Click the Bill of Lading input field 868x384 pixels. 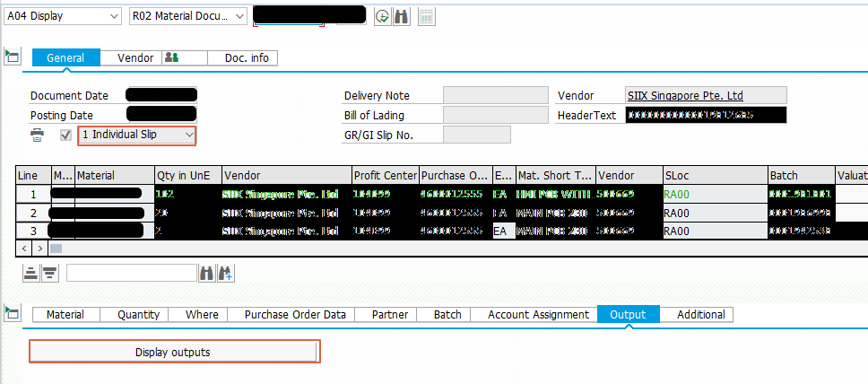pyautogui.click(x=496, y=115)
